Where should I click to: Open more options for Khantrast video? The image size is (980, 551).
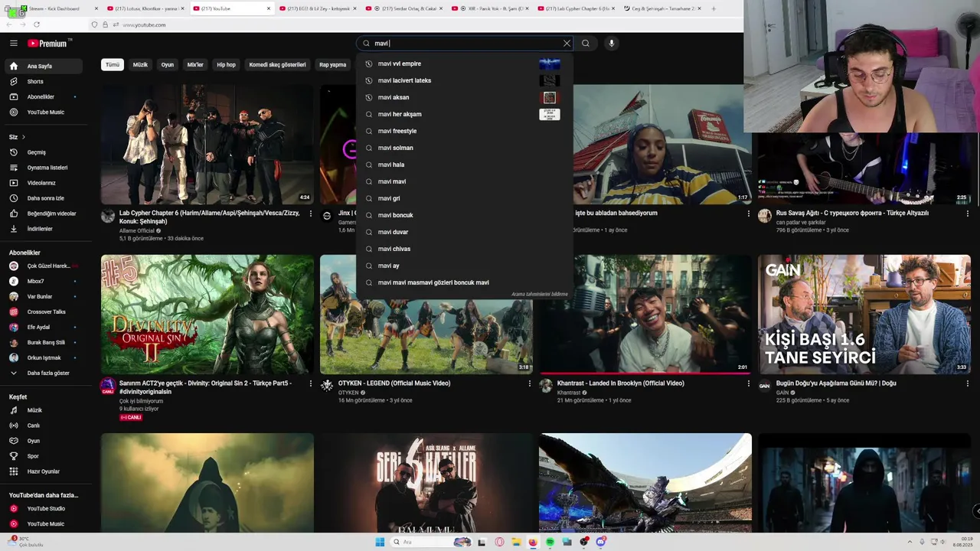pyautogui.click(x=748, y=384)
